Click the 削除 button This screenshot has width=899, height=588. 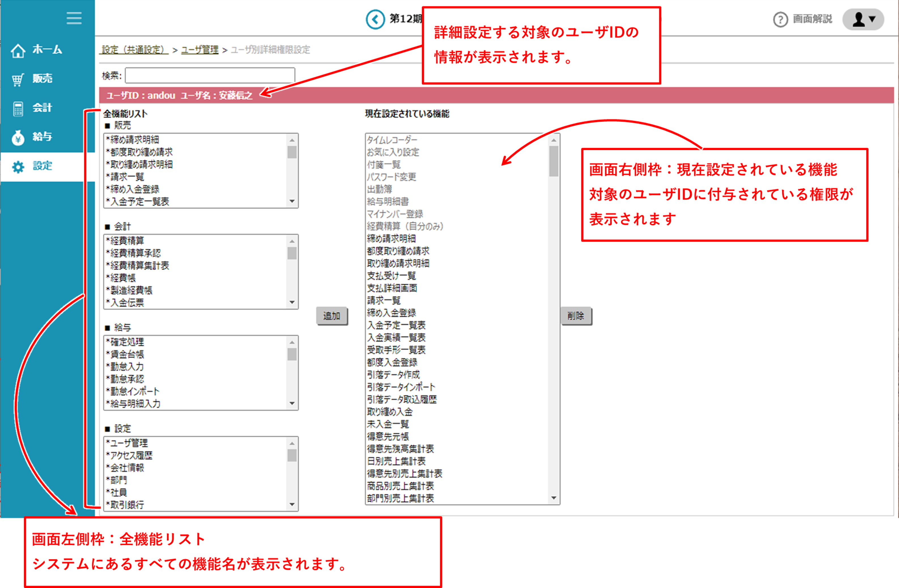pos(576,316)
